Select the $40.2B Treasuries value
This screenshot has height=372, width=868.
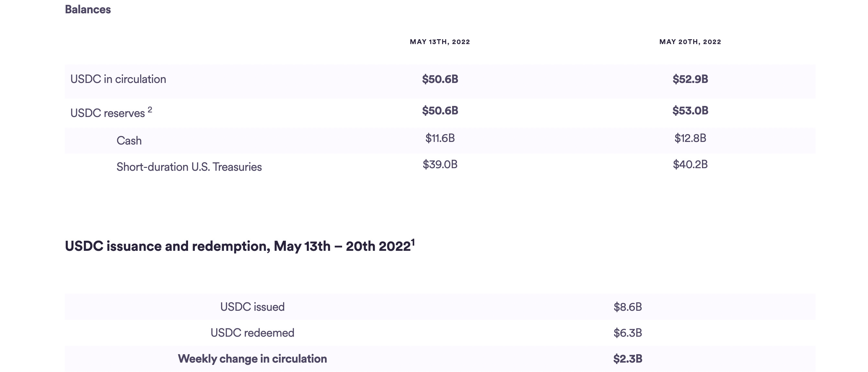click(690, 165)
